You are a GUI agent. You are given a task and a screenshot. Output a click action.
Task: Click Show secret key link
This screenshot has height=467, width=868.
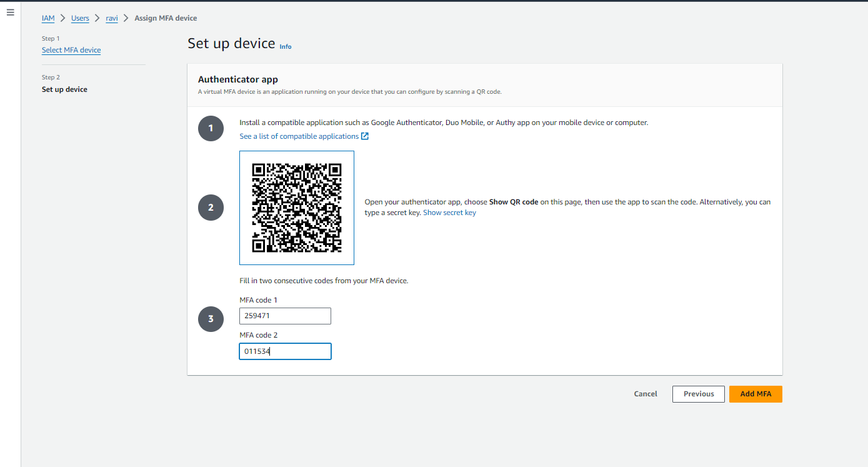449,213
